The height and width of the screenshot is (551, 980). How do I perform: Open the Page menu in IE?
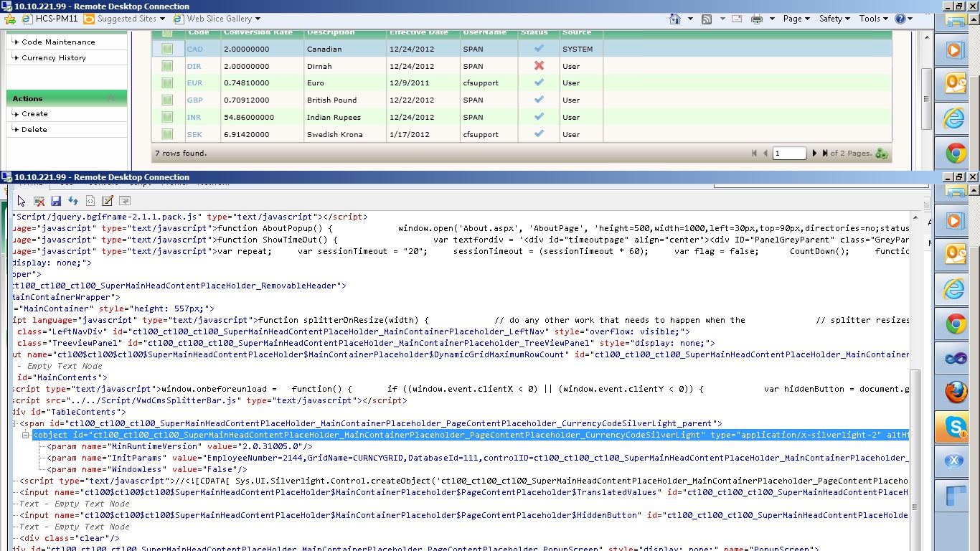796,19
